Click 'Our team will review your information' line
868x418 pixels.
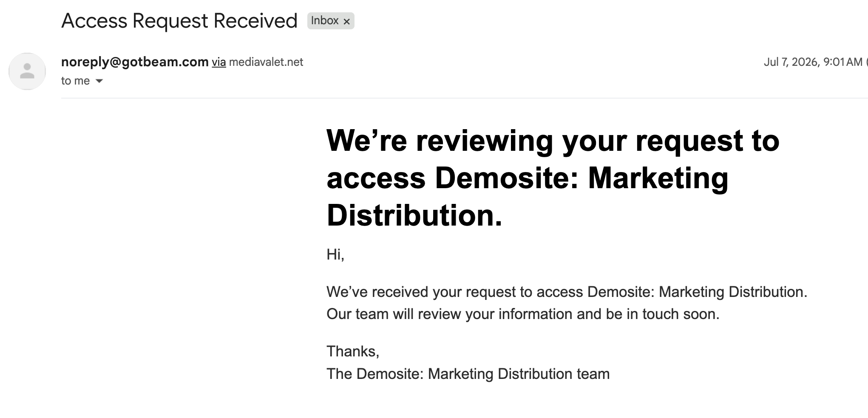click(523, 314)
